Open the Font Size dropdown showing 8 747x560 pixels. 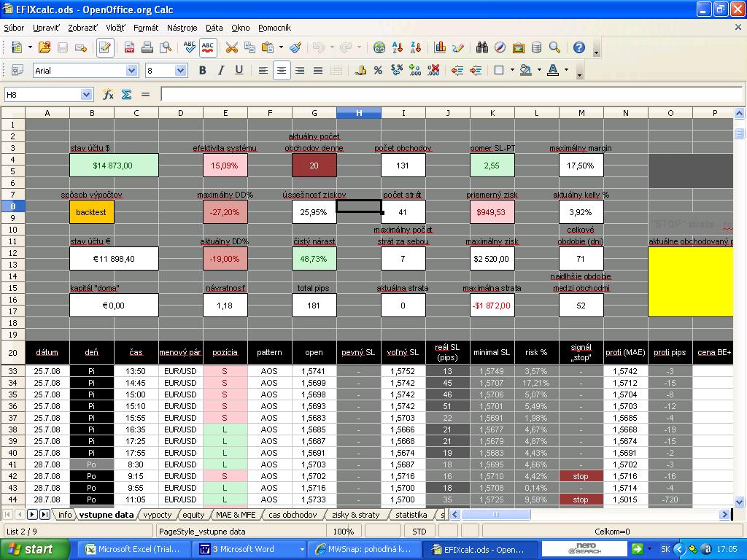click(x=180, y=71)
